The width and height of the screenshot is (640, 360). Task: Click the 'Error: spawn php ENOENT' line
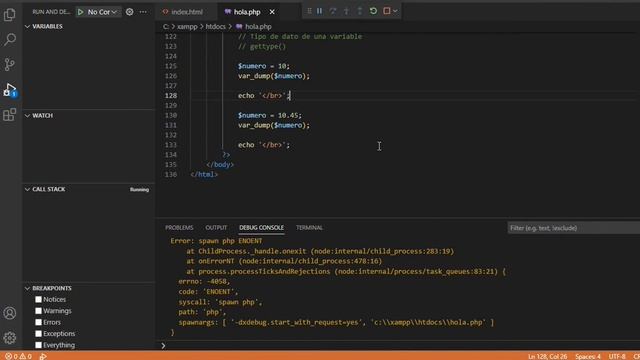[216, 241]
